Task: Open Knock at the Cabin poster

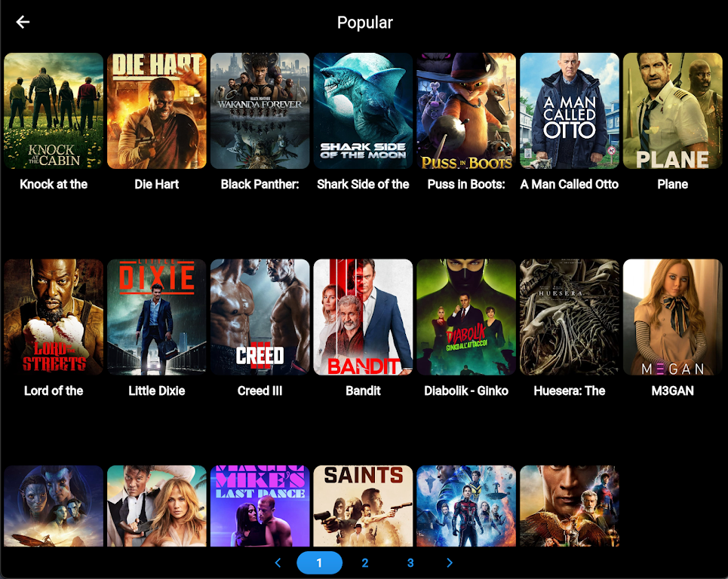Action: 54,111
